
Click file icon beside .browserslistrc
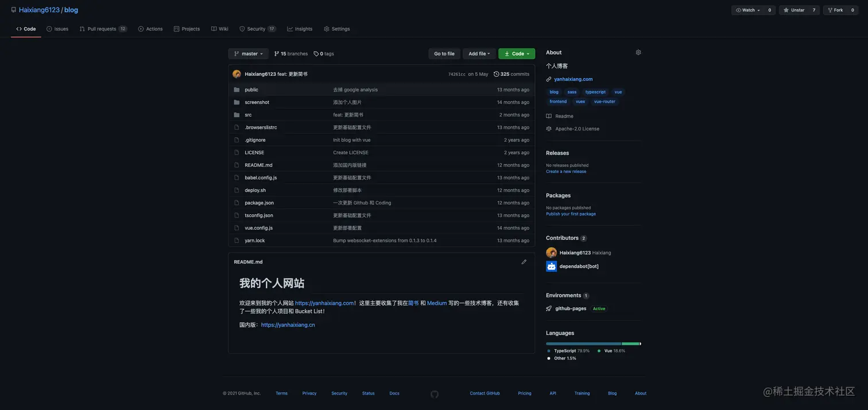tap(237, 127)
